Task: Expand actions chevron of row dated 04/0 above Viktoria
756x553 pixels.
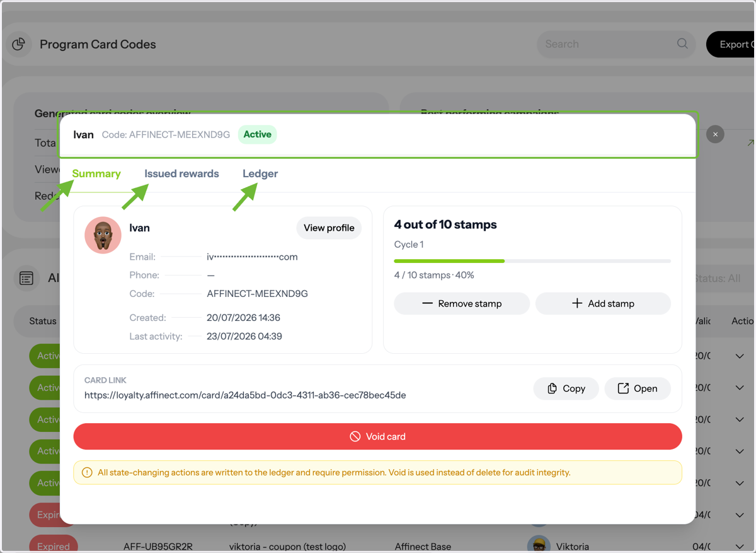Action: coord(740,515)
